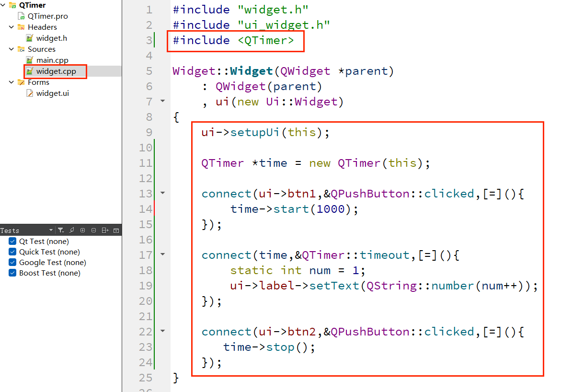
Task: Click the Forms folder icon
Action: click(21, 82)
